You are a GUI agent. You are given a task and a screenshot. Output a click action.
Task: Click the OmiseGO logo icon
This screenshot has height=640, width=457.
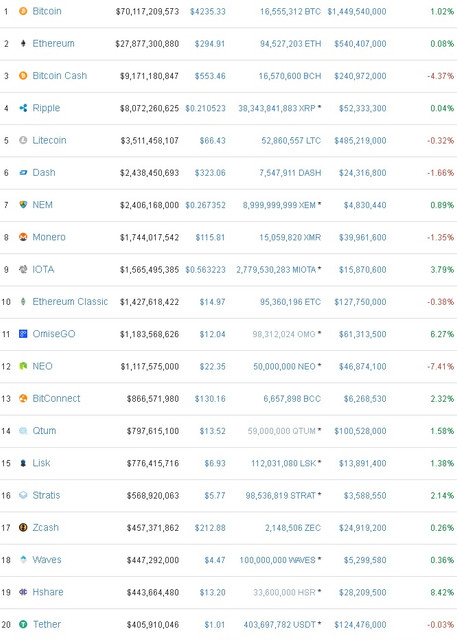pos(23,333)
